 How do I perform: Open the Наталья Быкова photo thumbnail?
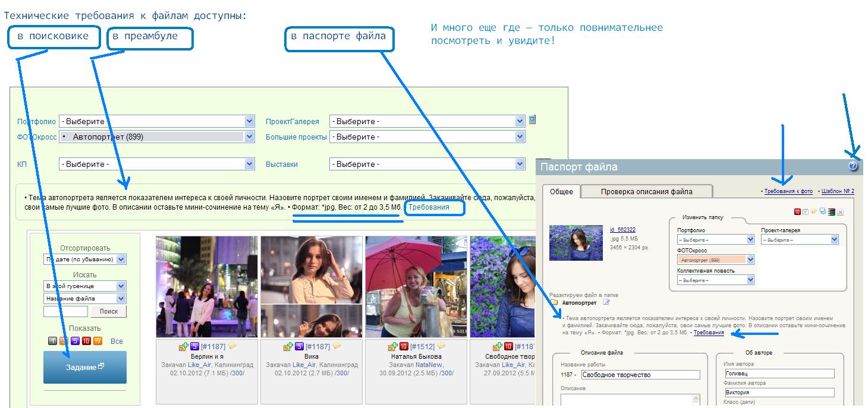point(416,287)
